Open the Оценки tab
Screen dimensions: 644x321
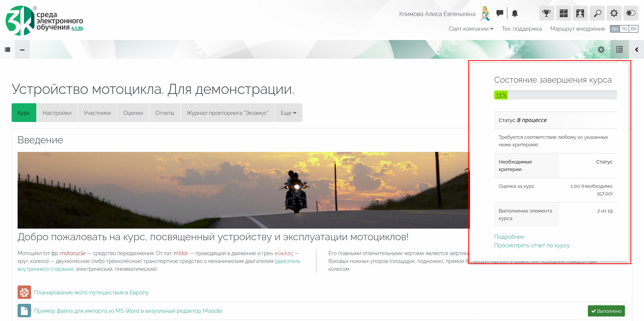[x=133, y=113]
